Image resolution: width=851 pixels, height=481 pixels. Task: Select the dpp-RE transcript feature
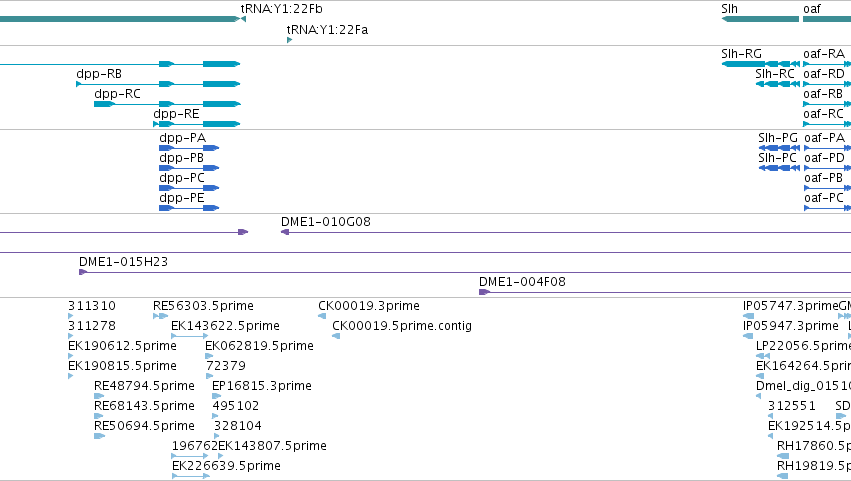[x=196, y=124]
